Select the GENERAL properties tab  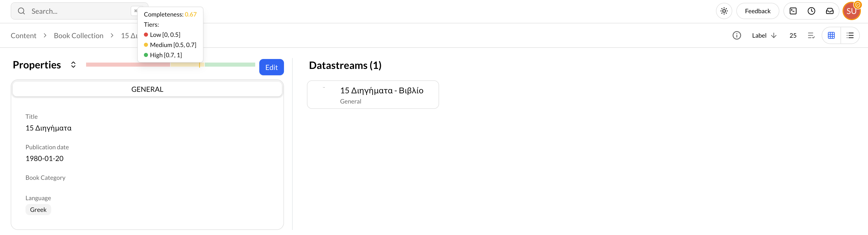click(147, 89)
